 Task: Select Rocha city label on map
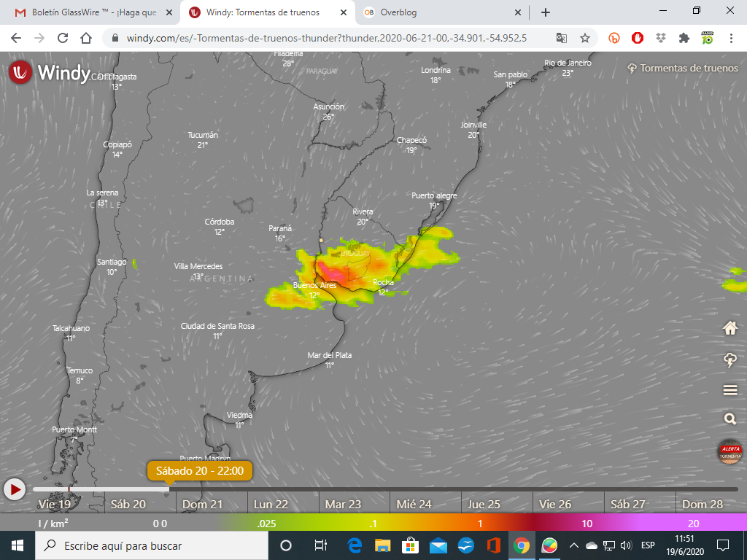click(x=383, y=287)
